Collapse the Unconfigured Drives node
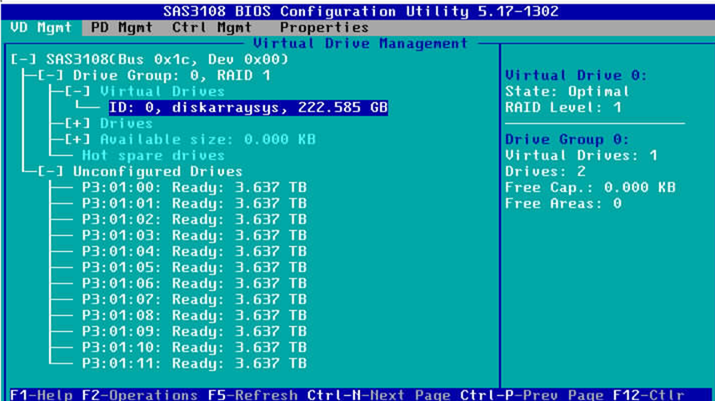The height and width of the screenshot is (402, 715). (51, 172)
